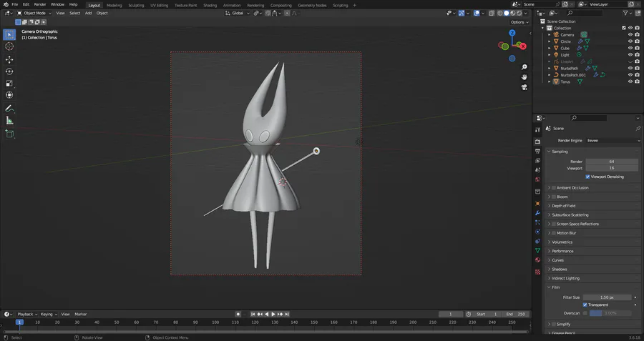Open the Output properties tab icon
This screenshot has height=341, width=644.
point(537,152)
